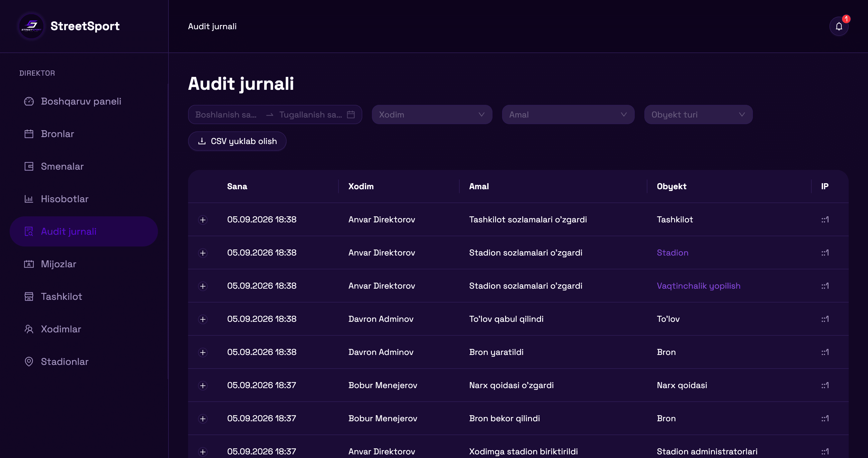Expand Narx qoidasi o'zgardi row
The image size is (868, 458).
(203, 386)
